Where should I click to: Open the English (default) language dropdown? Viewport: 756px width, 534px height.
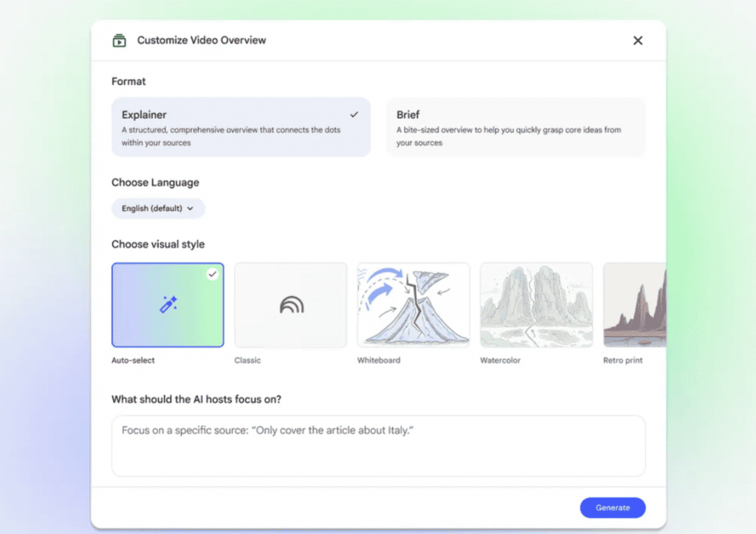pyautogui.click(x=157, y=208)
